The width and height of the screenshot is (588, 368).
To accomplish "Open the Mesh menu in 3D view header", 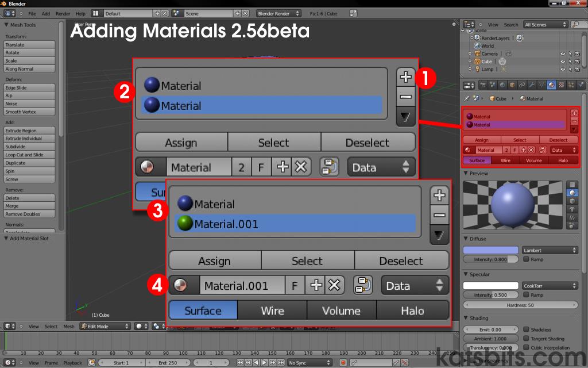I will tap(69, 327).
